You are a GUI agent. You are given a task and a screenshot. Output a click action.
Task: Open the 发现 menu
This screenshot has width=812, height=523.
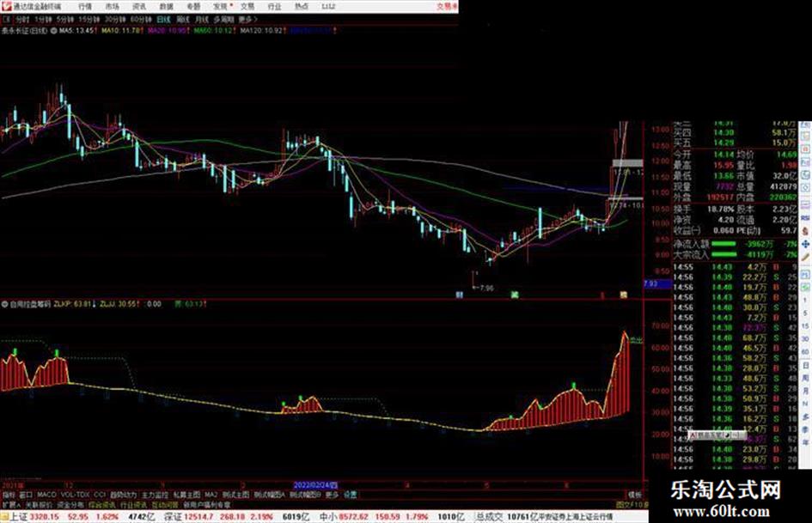tap(221, 7)
